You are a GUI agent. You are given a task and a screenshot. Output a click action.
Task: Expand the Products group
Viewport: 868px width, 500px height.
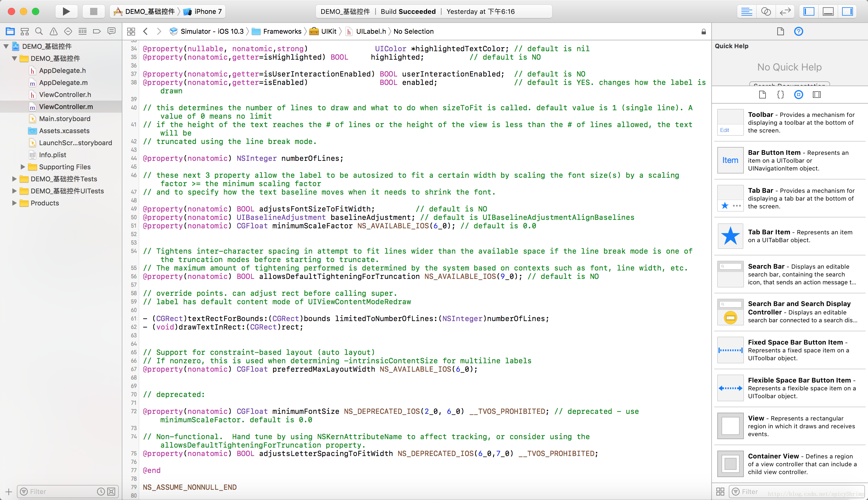[14, 203]
